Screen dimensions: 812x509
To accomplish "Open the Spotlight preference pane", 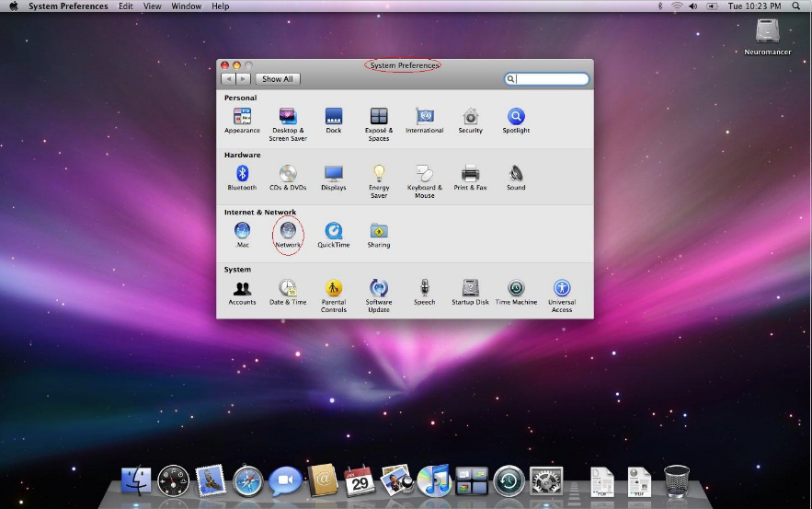I will click(516, 121).
